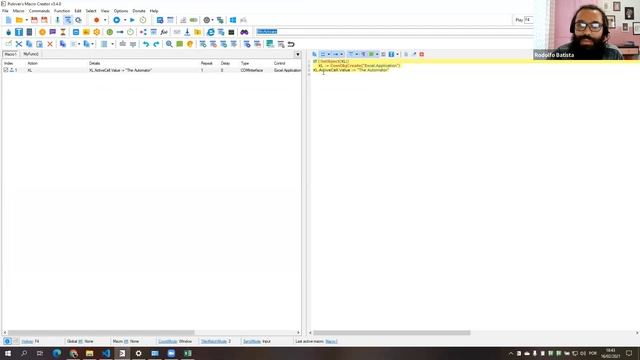Open the Help menu
This screenshot has height=360, width=640.
(153, 11)
